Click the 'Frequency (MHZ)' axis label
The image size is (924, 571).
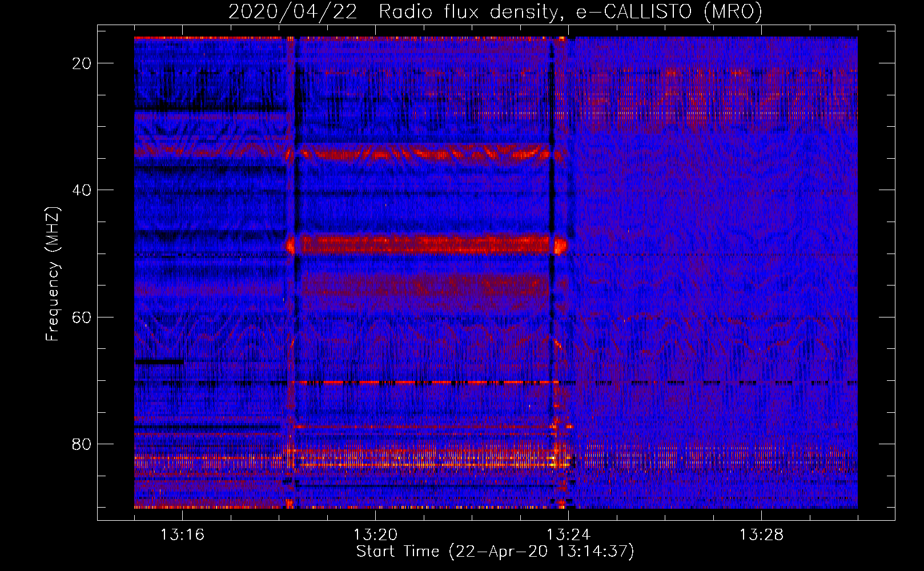(53, 274)
